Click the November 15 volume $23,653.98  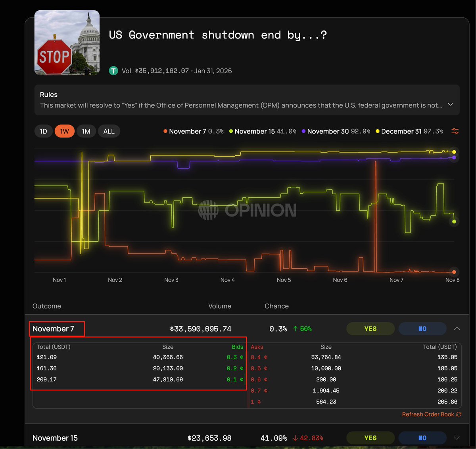(x=209, y=438)
